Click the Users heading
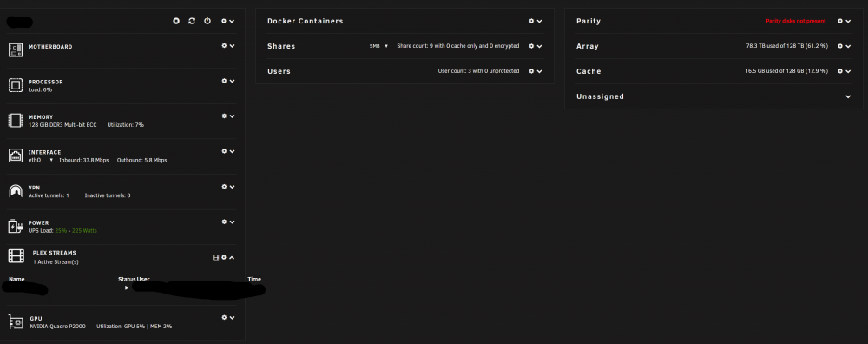Image resolution: width=868 pixels, height=344 pixels. point(279,71)
